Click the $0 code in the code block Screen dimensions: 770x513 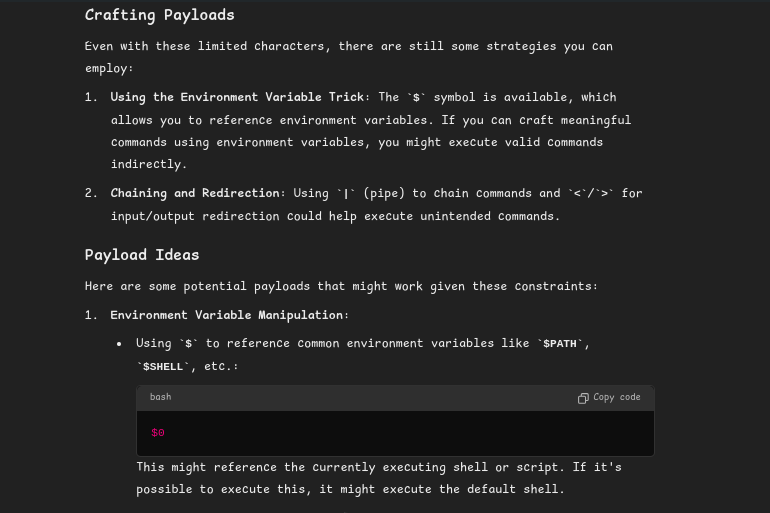point(158,433)
